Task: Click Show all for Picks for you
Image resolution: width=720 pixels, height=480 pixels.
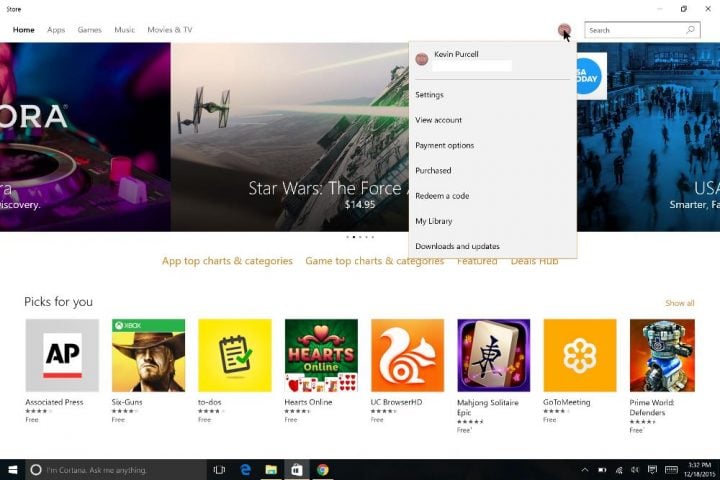Action: click(680, 303)
